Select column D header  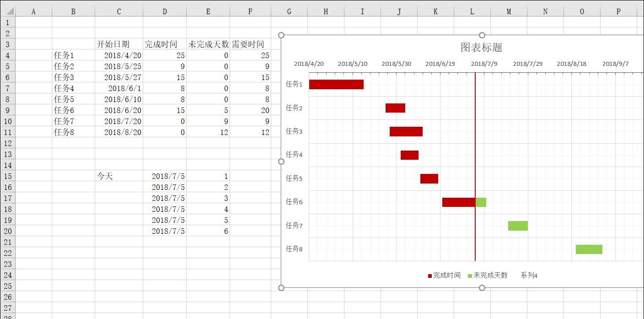click(x=165, y=11)
